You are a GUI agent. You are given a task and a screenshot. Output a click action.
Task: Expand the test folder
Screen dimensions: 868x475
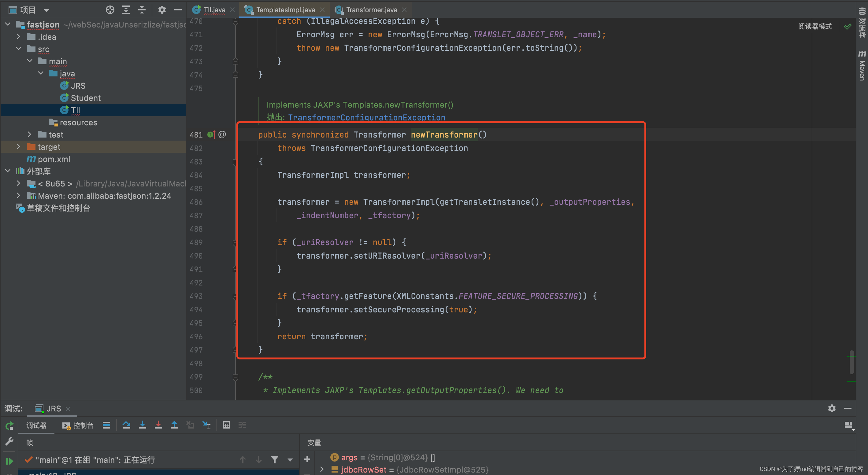click(30, 134)
